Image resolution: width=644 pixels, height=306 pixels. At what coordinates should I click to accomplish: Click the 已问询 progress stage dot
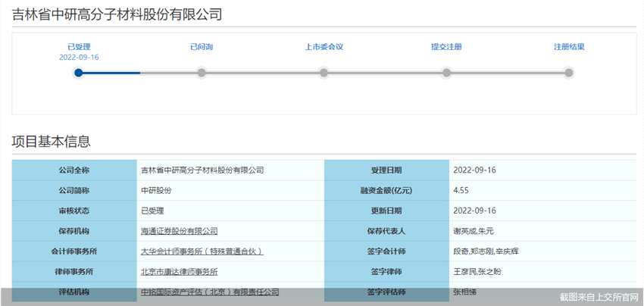202,73
